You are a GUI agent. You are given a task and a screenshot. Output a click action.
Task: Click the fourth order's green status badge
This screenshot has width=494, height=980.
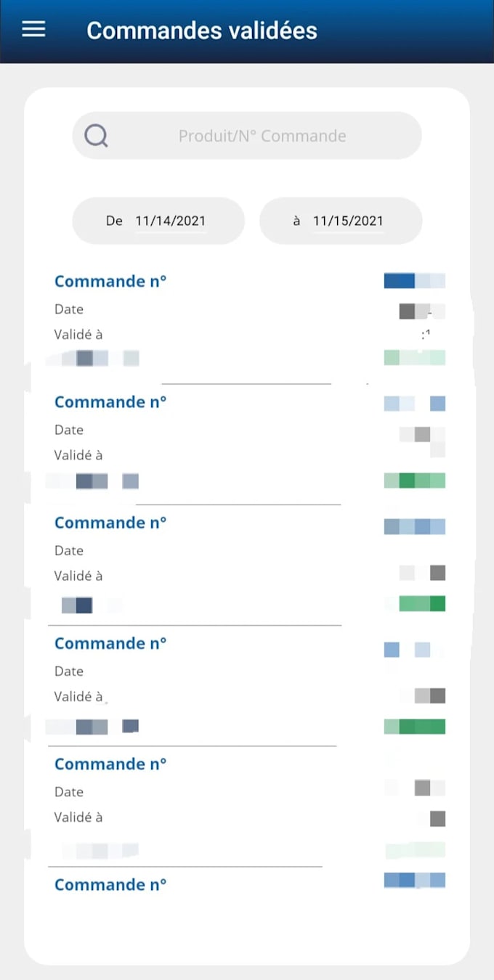click(414, 727)
